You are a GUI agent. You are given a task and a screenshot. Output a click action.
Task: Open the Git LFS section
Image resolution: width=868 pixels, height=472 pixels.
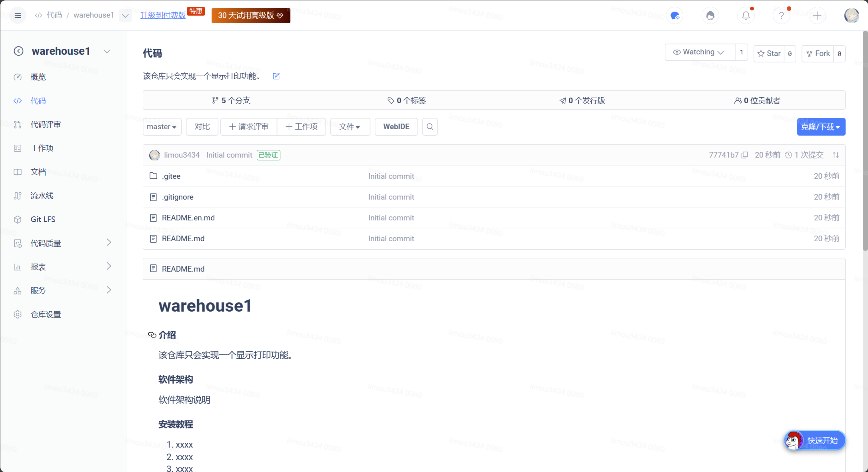click(43, 219)
